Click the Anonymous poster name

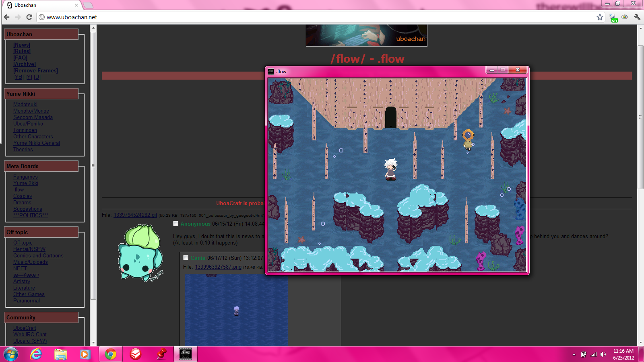(x=195, y=224)
